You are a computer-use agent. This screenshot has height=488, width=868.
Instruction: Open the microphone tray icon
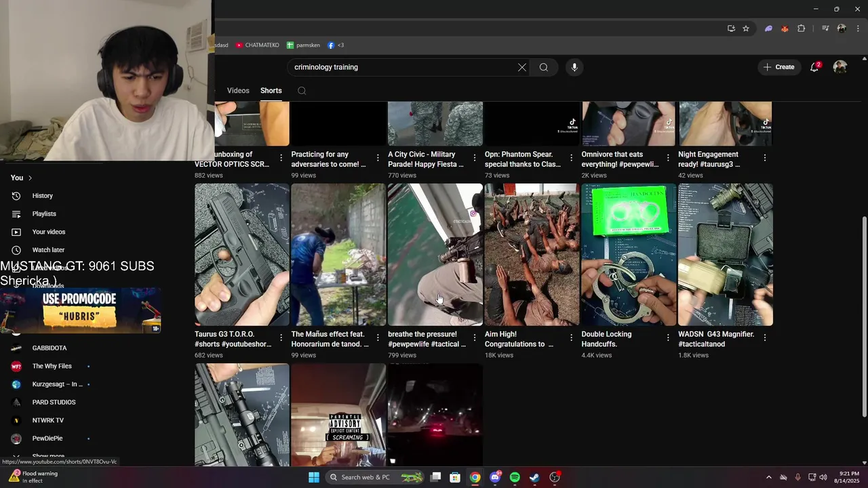point(797,477)
